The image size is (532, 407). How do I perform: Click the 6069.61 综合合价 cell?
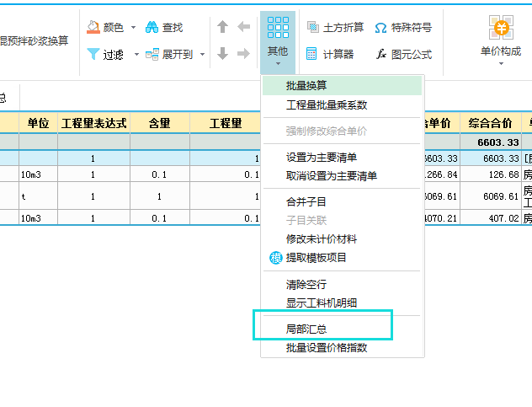(491, 196)
